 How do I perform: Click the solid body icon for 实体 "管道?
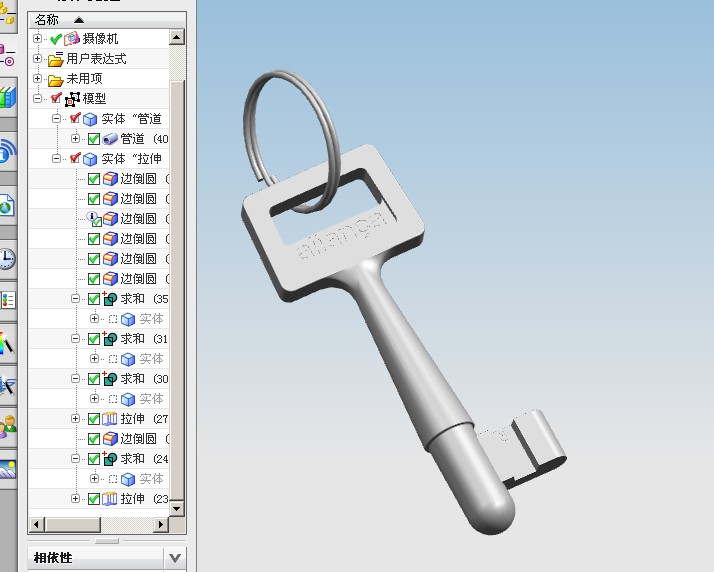point(90,119)
